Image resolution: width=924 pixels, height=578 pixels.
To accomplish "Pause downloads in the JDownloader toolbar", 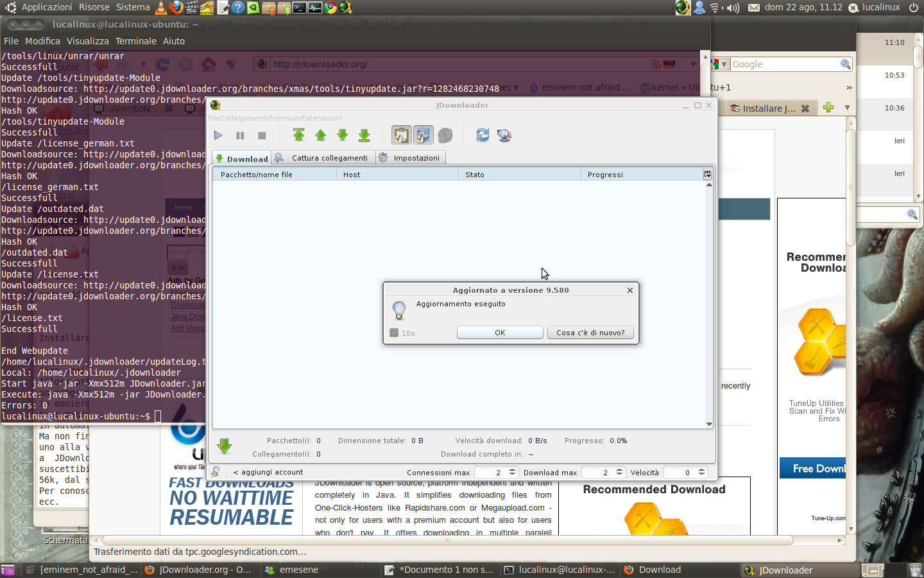I will [240, 136].
